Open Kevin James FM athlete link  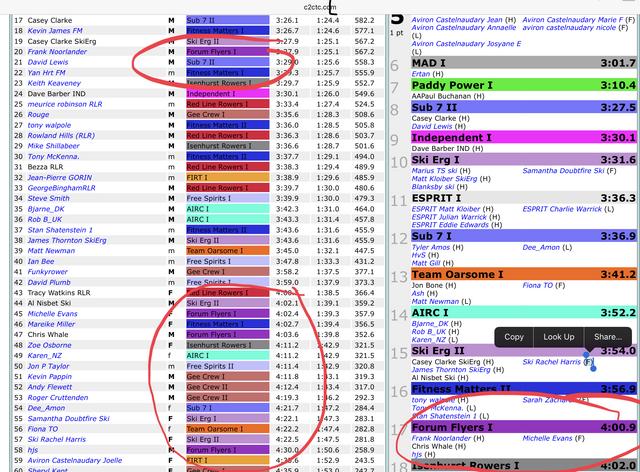pos(55,31)
